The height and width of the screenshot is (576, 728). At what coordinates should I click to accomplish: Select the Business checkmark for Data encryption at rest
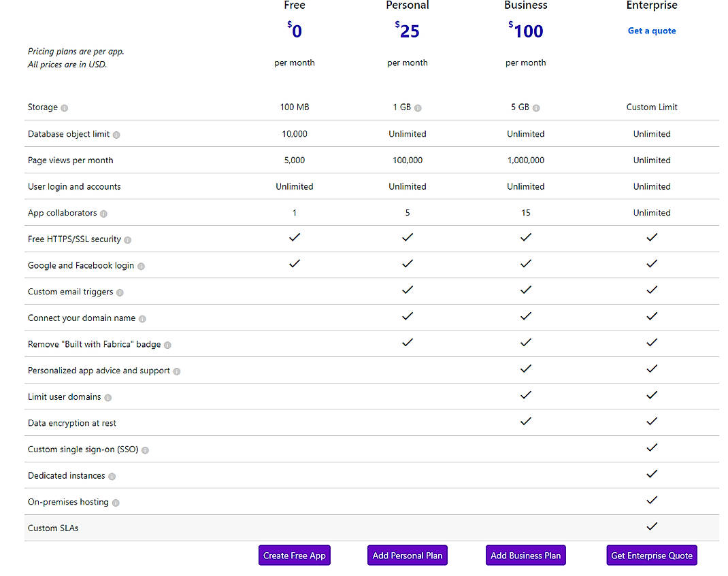525,421
